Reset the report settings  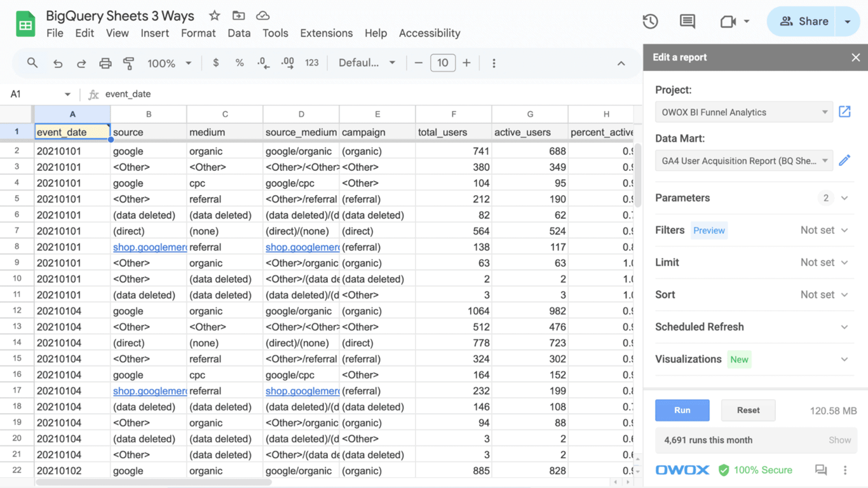tap(748, 410)
